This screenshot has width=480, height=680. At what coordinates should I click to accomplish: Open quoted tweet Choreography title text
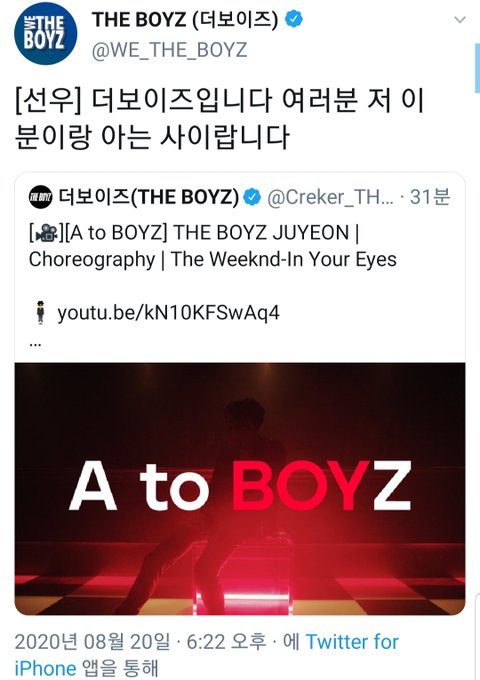coord(212,246)
